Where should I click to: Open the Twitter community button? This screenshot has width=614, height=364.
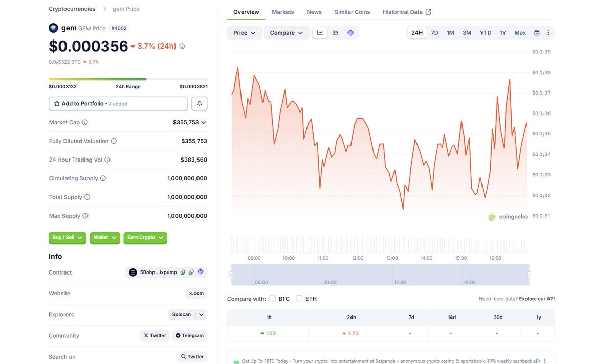[155, 336]
